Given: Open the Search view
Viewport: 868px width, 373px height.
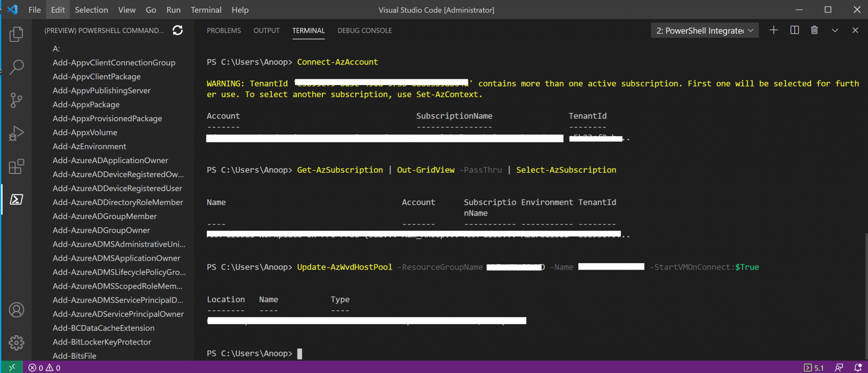Looking at the screenshot, I should pos(16,67).
